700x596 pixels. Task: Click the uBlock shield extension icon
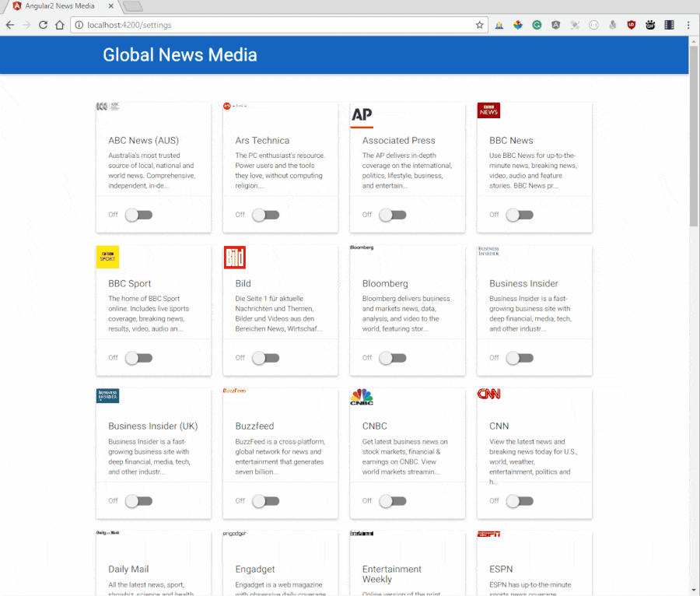(632, 25)
